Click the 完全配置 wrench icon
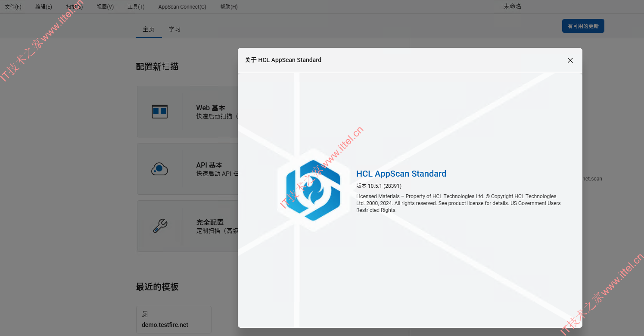Viewport: 644px width, 336px height. tap(160, 226)
